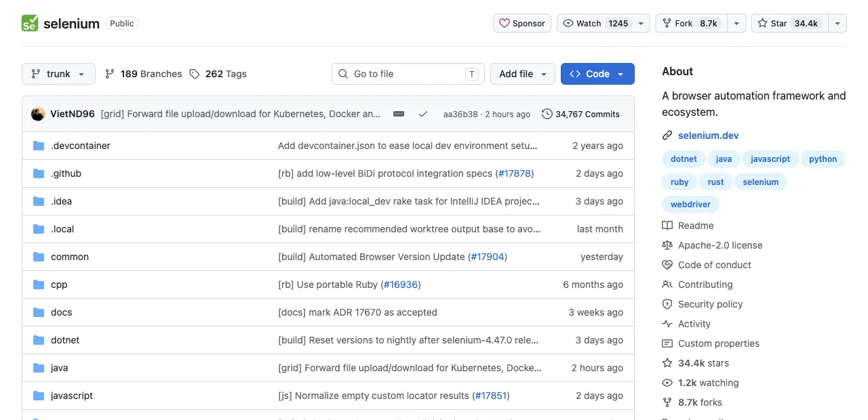Select the javascript topic tag
This screenshot has width=868, height=420.
point(770,159)
